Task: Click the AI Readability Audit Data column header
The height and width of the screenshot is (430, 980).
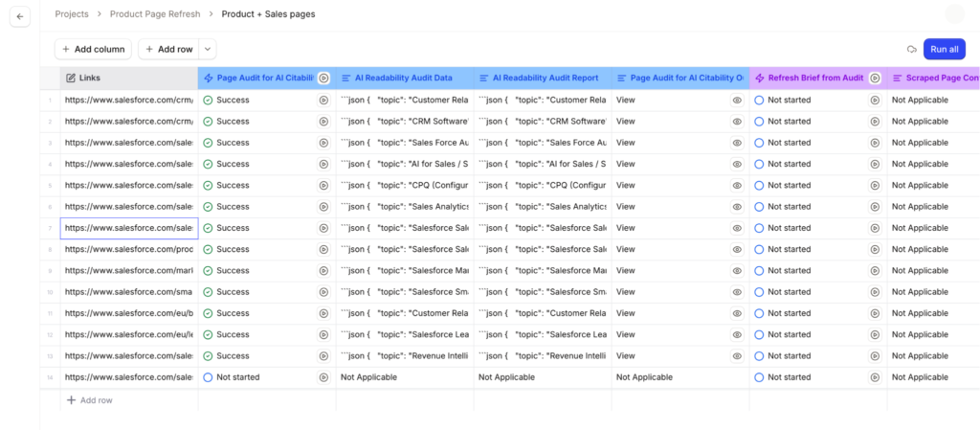Action: click(x=405, y=79)
